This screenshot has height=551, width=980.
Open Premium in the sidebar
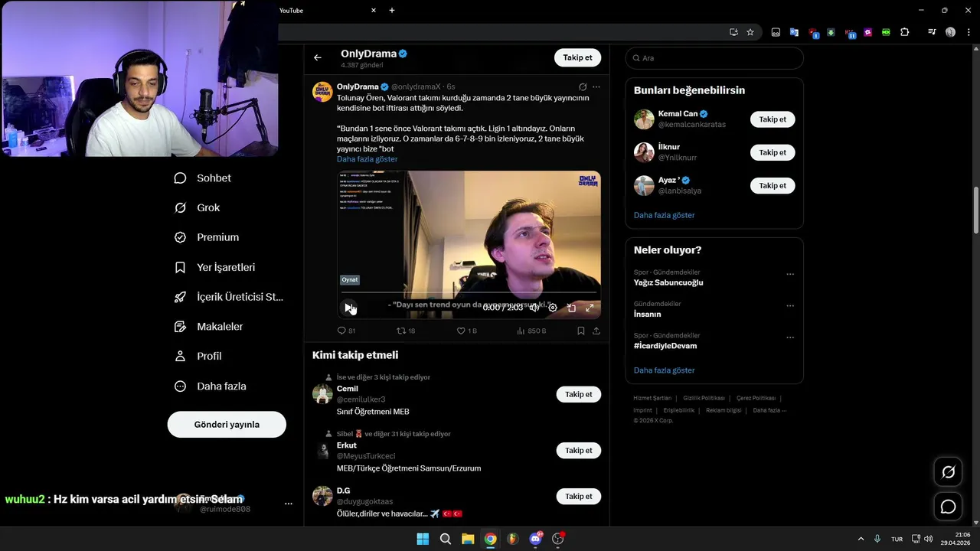pyautogui.click(x=207, y=237)
